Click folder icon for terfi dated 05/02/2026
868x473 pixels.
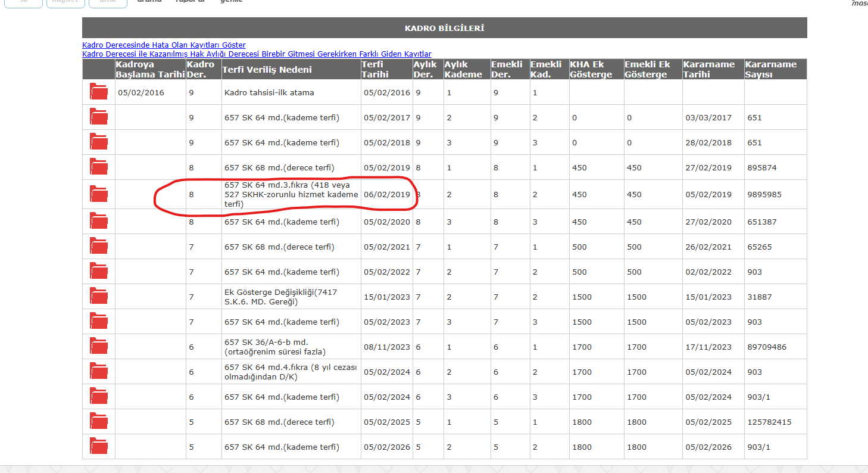[x=99, y=447]
